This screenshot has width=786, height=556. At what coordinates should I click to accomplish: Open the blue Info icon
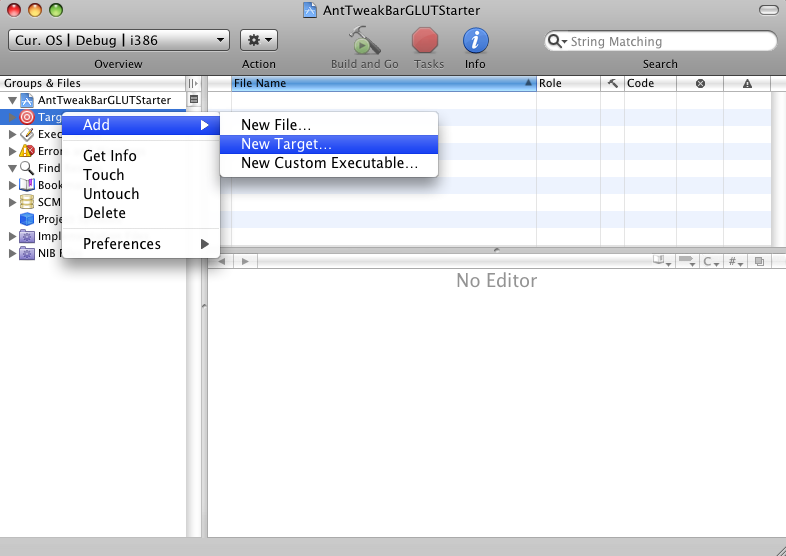pyautogui.click(x=475, y=41)
